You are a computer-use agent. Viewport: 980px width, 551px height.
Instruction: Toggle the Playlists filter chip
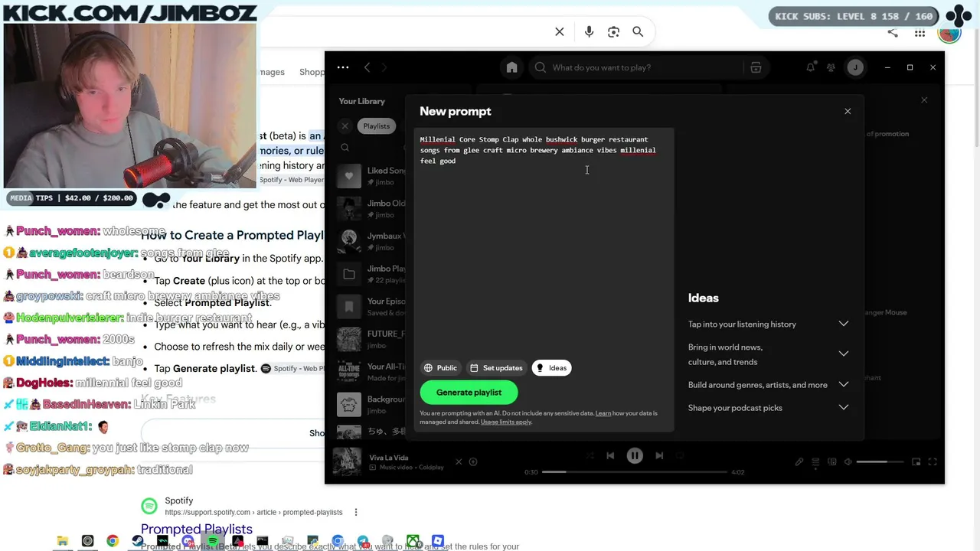(376, 126)
